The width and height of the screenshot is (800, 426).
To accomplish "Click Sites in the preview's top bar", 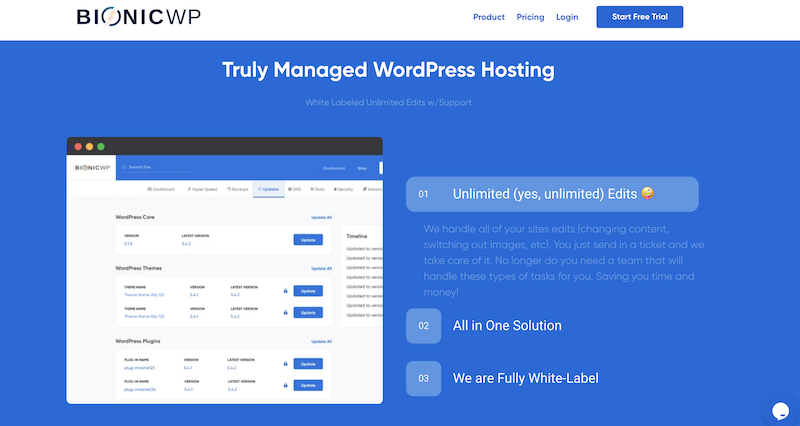I will [x=362, y=168].
